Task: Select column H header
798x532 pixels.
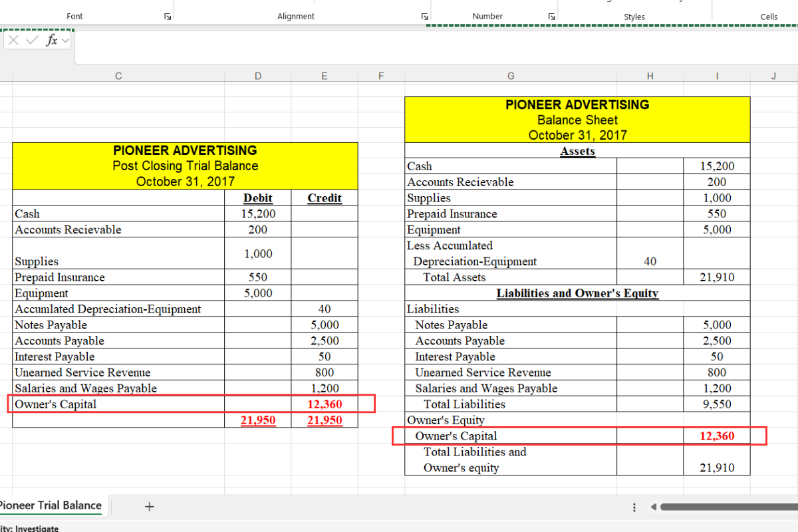Action: (x=650, y=76)
